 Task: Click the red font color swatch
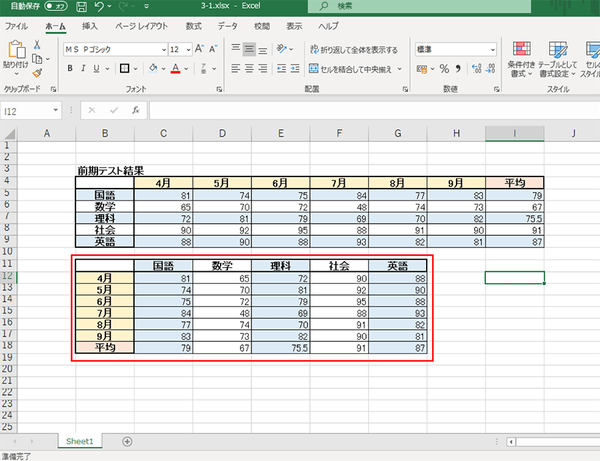coord(174,69)
